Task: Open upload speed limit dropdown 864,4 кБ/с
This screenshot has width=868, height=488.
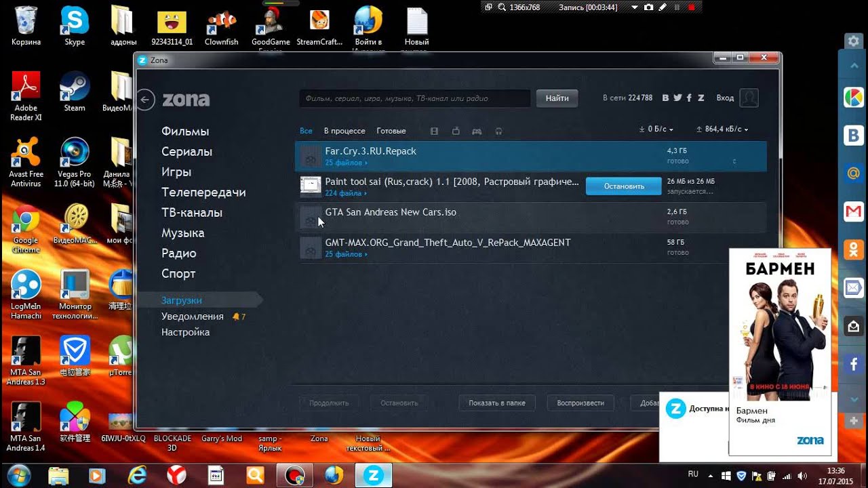Action: (x=722, y=129)
